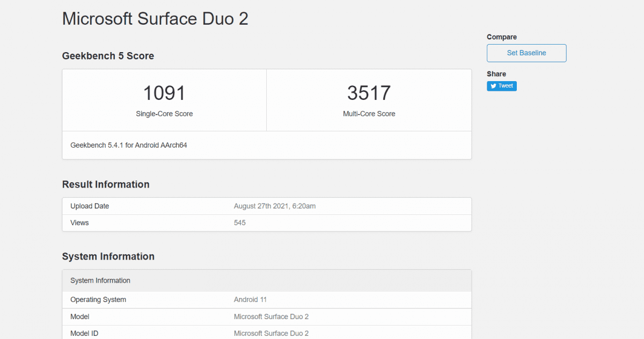
Task: Click the Model ID row label
Action: tap(84, 334)
